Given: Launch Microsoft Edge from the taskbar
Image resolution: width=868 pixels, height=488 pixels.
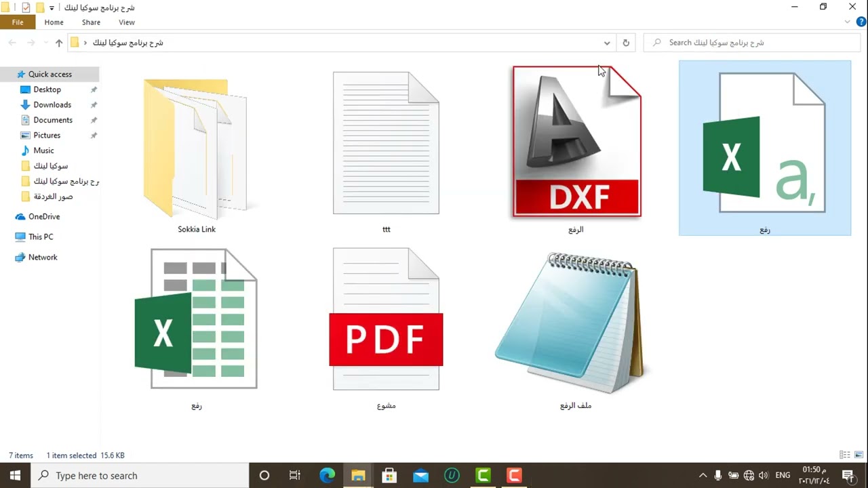Looking at the screenshot, I should pos(327,476).
